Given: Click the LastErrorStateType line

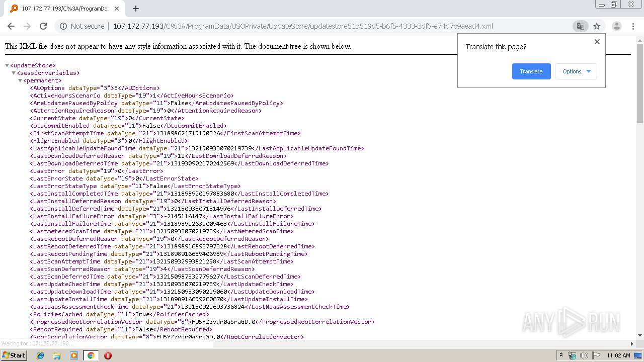Looking at the screenshot, I should point(135,186).
